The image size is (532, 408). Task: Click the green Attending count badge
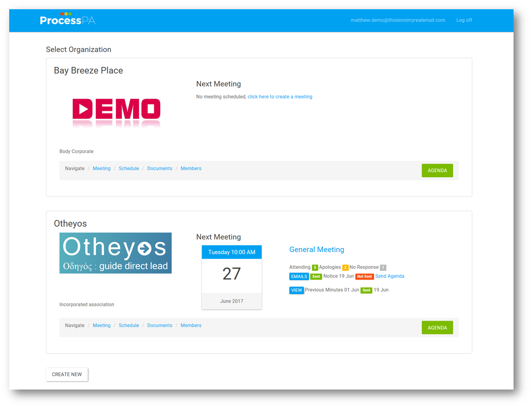[315, 268]
